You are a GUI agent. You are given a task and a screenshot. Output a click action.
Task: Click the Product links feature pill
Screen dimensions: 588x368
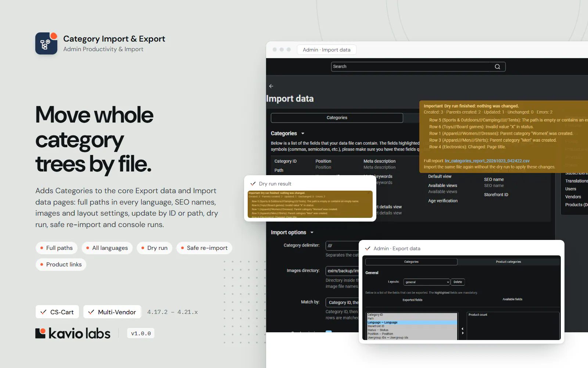pos(61,265)
